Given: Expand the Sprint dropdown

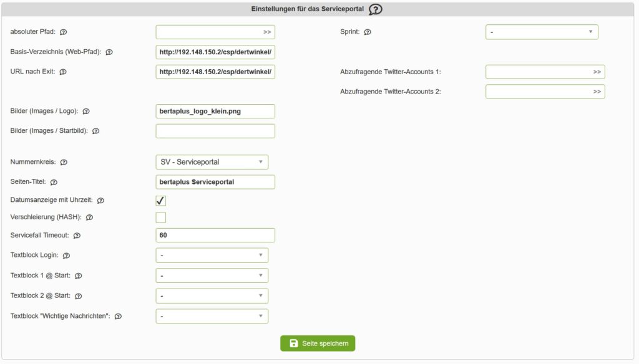Looking at the screenshot, I should click(x=541, y=32).
